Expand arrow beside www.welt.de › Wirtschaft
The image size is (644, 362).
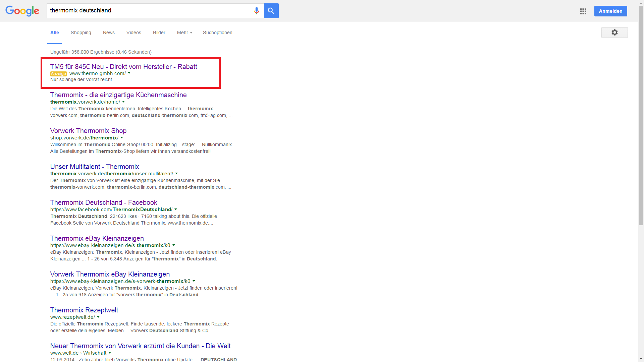click(x=110, y=353)
